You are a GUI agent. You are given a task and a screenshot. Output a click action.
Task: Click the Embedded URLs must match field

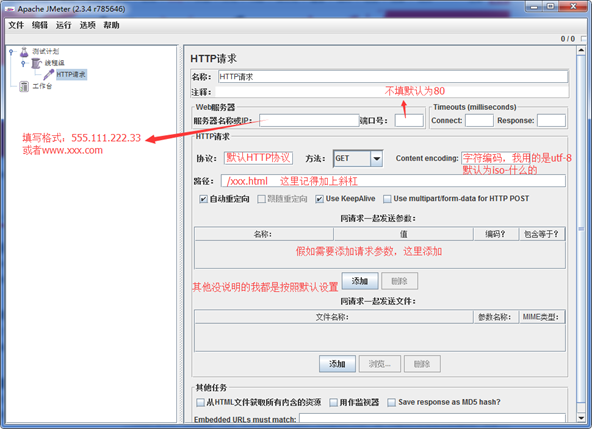(432, 418)
